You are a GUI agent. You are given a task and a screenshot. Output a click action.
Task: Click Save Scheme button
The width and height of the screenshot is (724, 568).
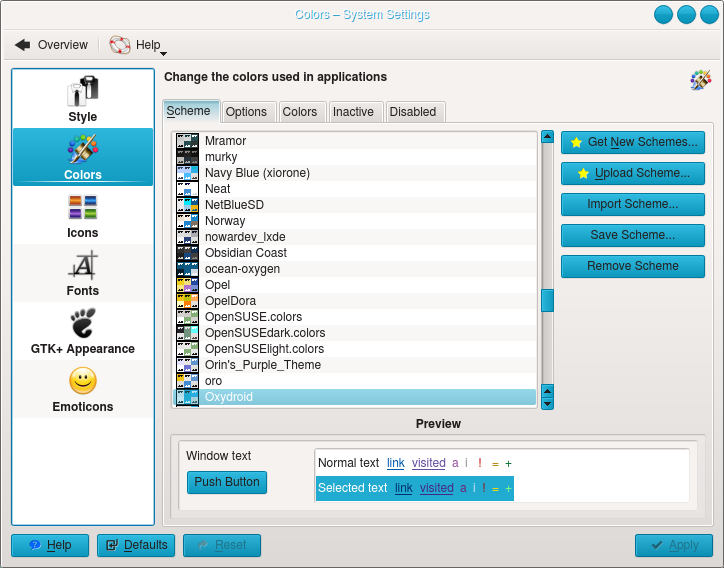point(633,235)
